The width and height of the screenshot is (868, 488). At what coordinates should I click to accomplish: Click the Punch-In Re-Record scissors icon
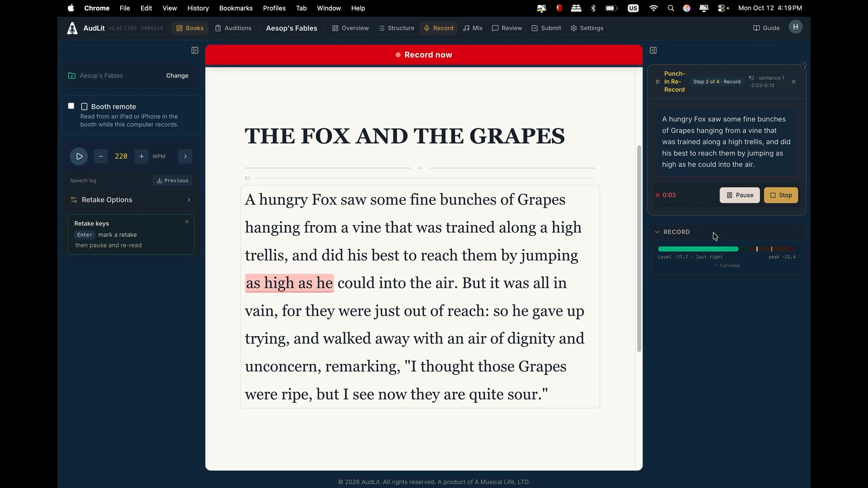click(x=658, y=82)
